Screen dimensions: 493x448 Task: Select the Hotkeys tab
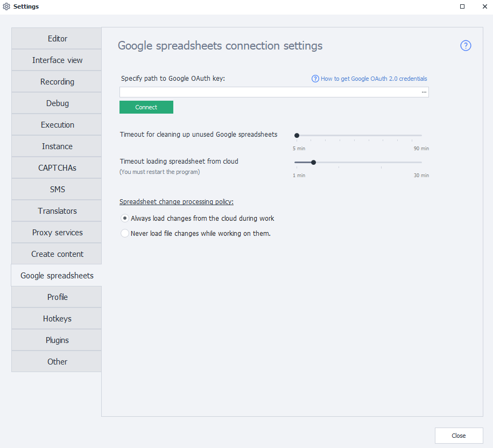point(57,319)
